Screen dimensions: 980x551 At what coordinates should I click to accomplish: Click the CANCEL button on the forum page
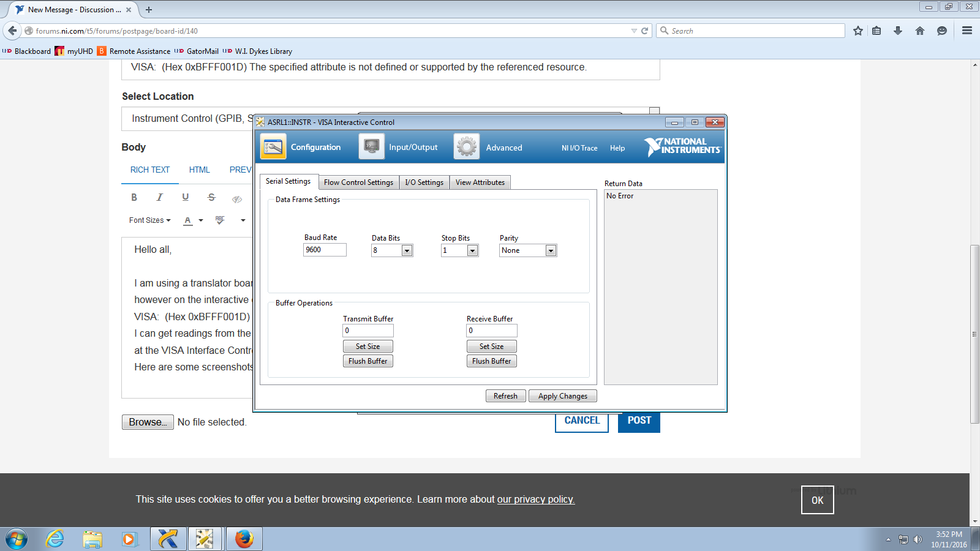tap(582, 421)
